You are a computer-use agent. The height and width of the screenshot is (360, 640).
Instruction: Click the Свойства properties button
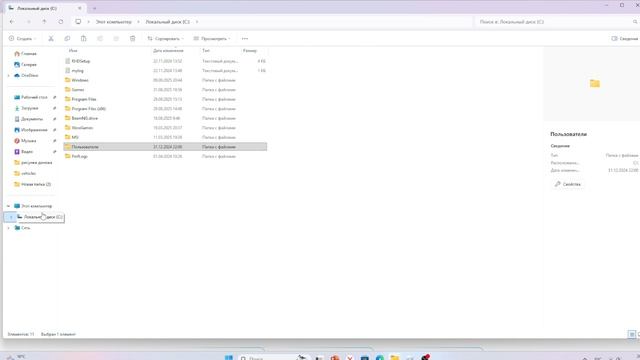(568, 184)
